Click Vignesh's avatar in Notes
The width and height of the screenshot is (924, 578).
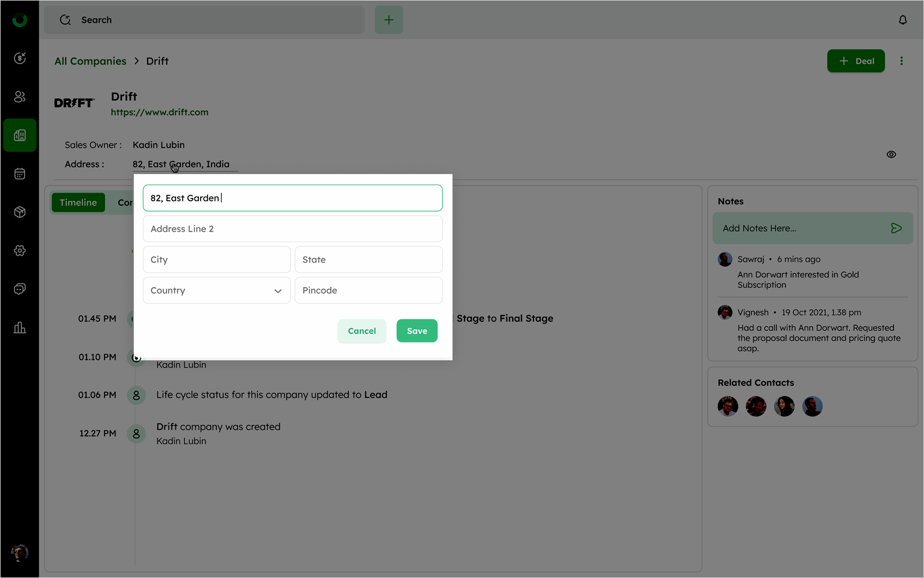(725, 312)
